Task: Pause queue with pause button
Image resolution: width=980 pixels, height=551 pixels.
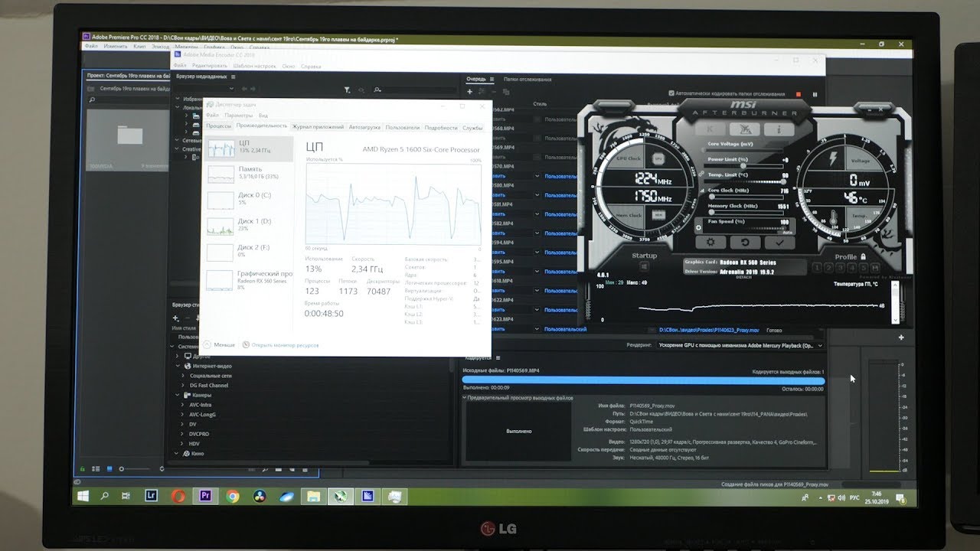Action: coord(815,94)
